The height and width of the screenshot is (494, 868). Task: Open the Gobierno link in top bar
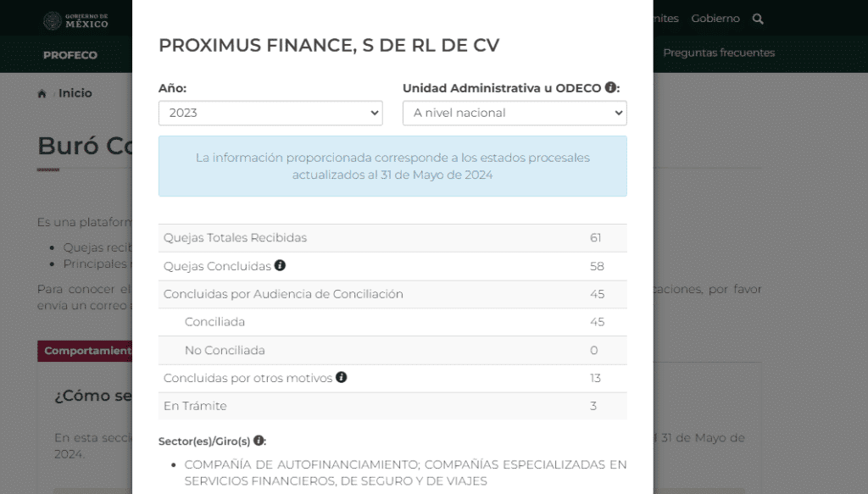tap(715, 19)
